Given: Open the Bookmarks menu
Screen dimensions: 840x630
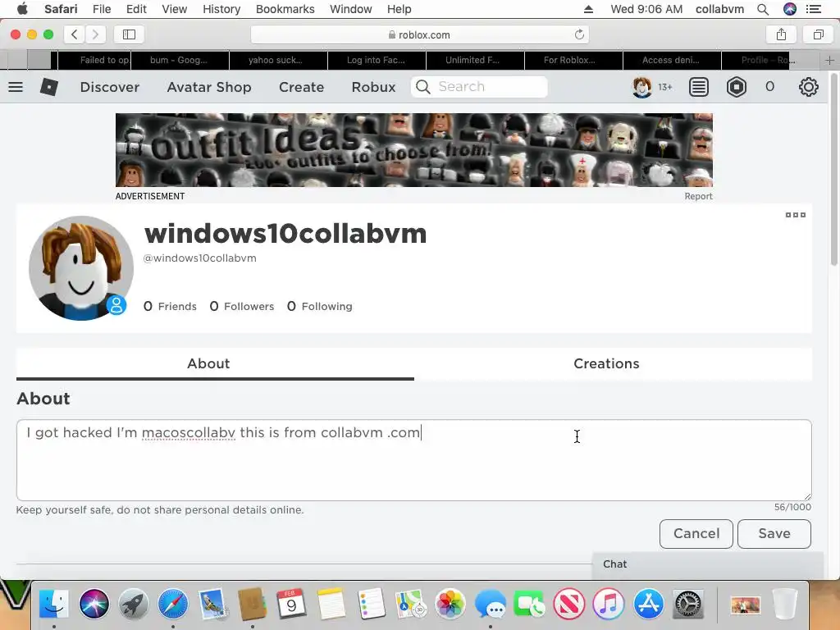Looking at the screenshot, I should pos(285,9).
